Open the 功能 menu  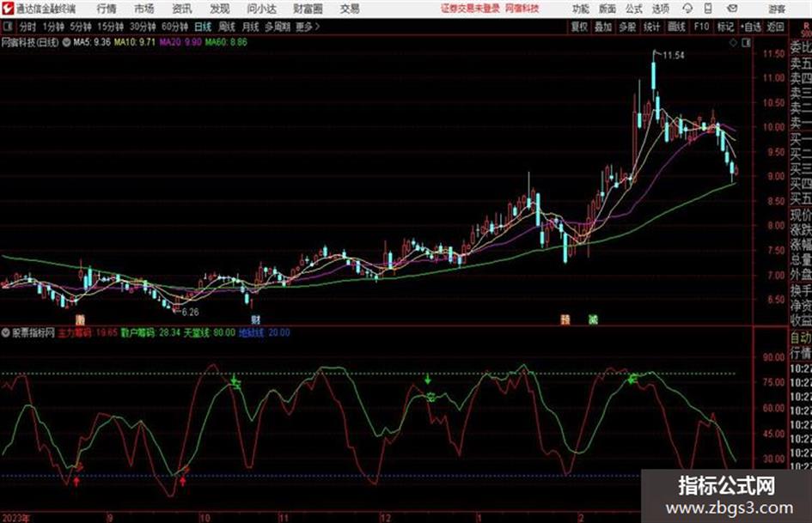[x=581, y=9]
